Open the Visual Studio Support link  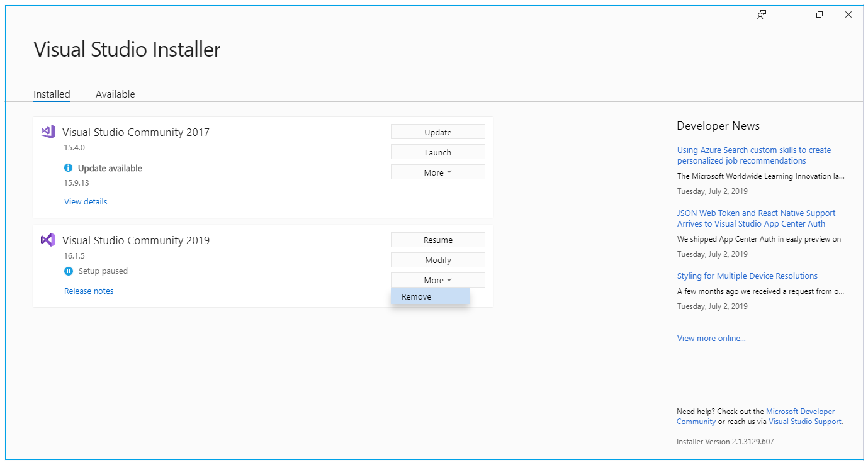805,422
